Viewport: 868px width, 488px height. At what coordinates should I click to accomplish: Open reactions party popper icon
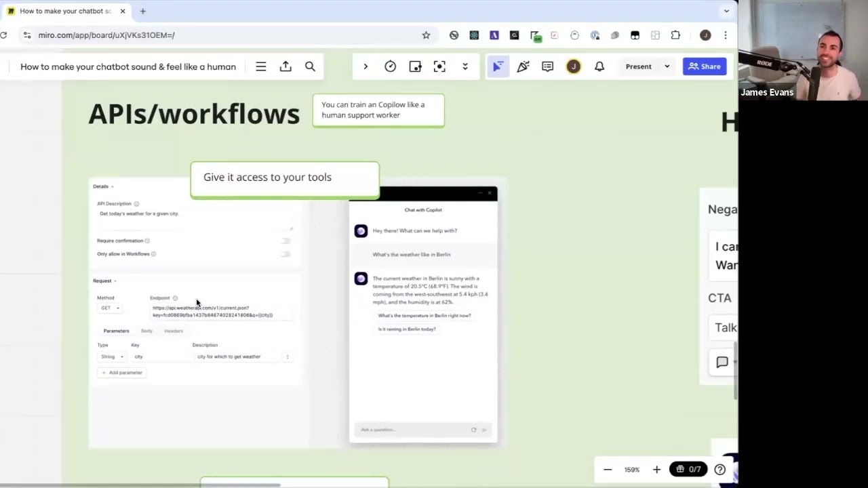point(523,66)
